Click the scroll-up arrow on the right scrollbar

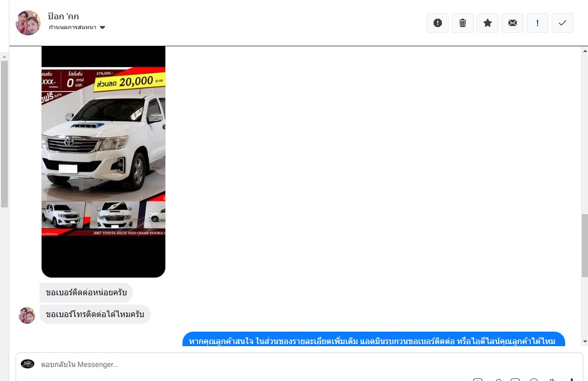(x=585, y=50)
